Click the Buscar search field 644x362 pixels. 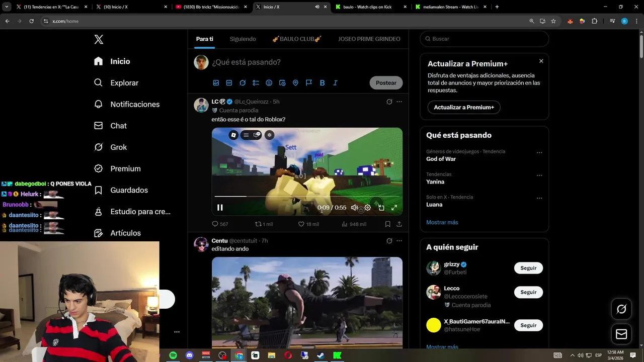(484, 39)
